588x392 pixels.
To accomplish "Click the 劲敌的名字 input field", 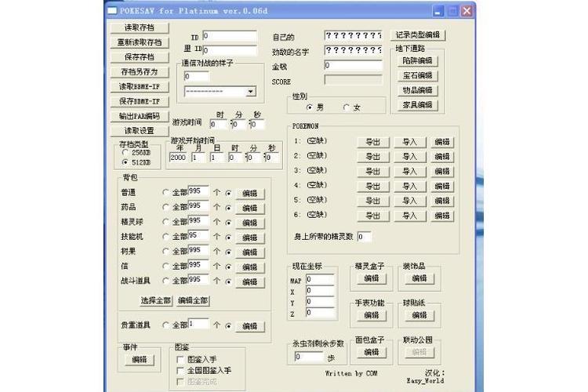I will click(x=353, y=50).
